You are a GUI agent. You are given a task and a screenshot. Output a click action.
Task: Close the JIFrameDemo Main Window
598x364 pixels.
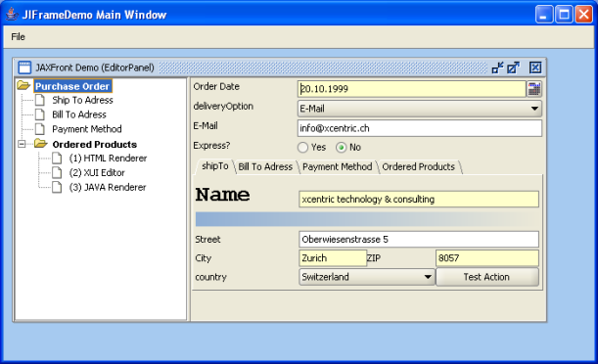583,15
